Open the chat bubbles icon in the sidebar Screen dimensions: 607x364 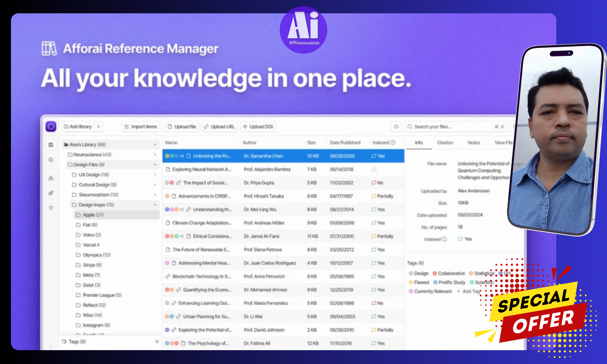pyautogui.click(x=51, y=160)
